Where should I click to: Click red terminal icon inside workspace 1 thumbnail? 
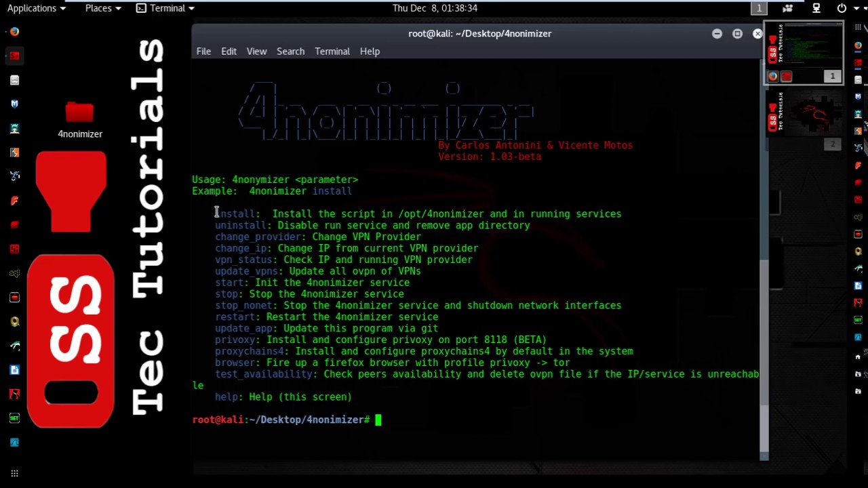click(786, 77)
